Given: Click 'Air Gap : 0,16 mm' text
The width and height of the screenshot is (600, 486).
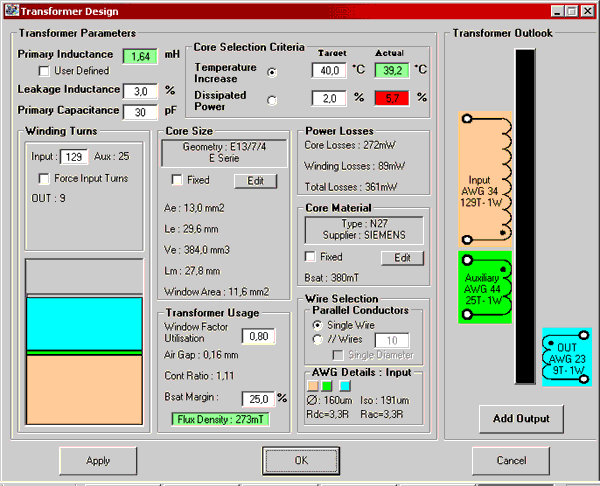Looking at the screenshot, I should (201, 355).
